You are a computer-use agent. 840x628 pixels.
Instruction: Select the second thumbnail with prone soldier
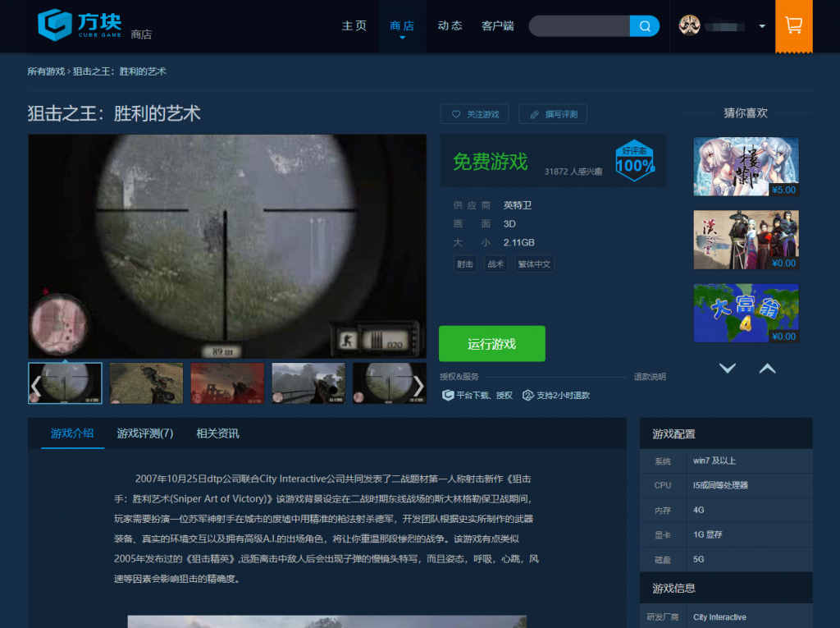tap(146, 383)
